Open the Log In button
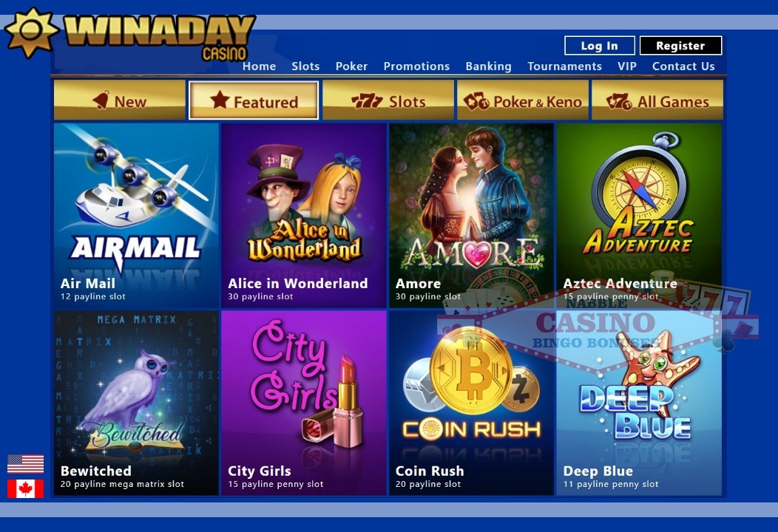Screen dimensions: 778x532 599,46
